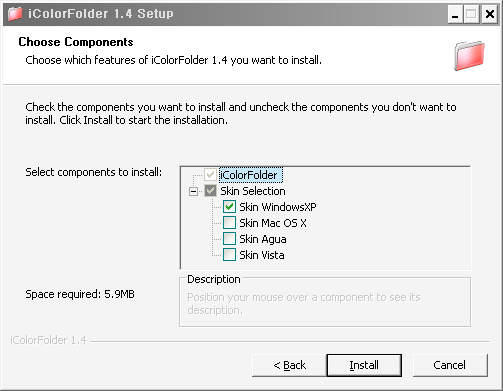Select the Skin WindowsXP label
This screenshot has width=503, height=391.
[278, 207]
